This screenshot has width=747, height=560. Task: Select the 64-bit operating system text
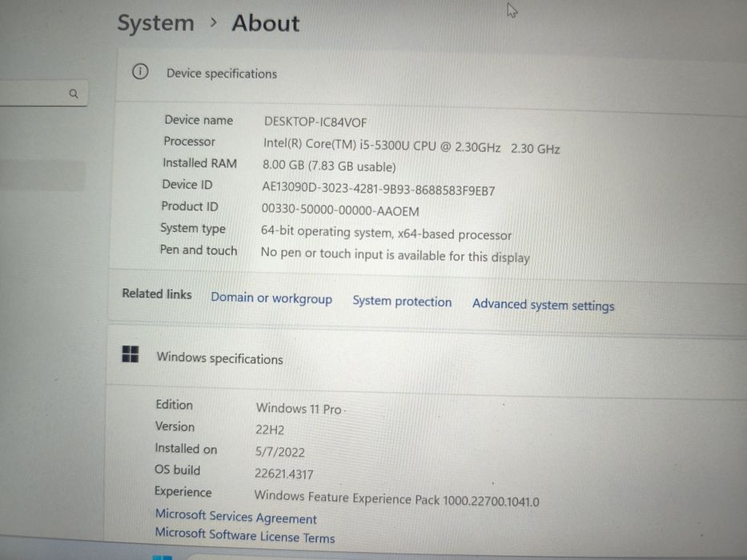tap(386, 233)
